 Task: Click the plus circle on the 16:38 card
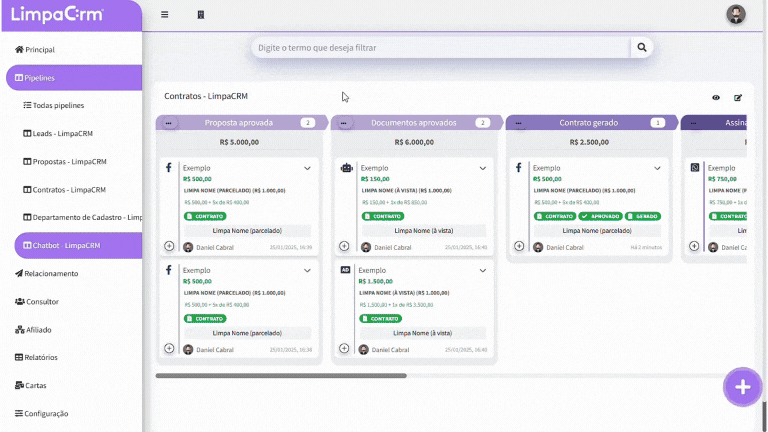[x=169, y=348]
